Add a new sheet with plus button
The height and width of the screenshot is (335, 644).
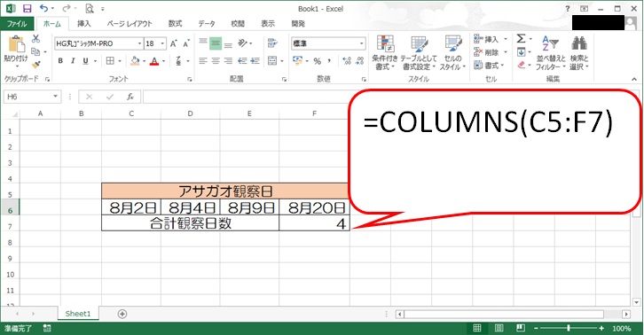(122, 314)
